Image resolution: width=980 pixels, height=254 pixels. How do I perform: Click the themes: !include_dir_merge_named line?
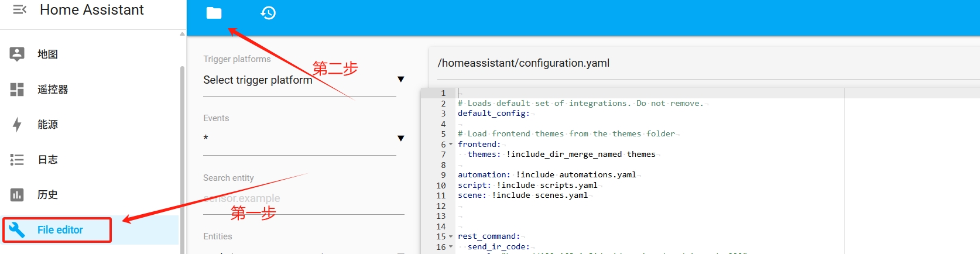tap(561, 155)
